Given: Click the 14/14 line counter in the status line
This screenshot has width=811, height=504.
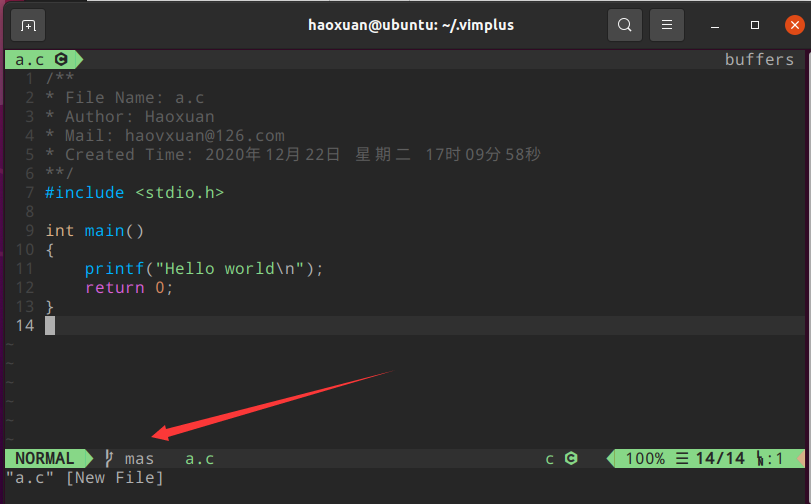Looking at the screenshot, I should point(720,459).
